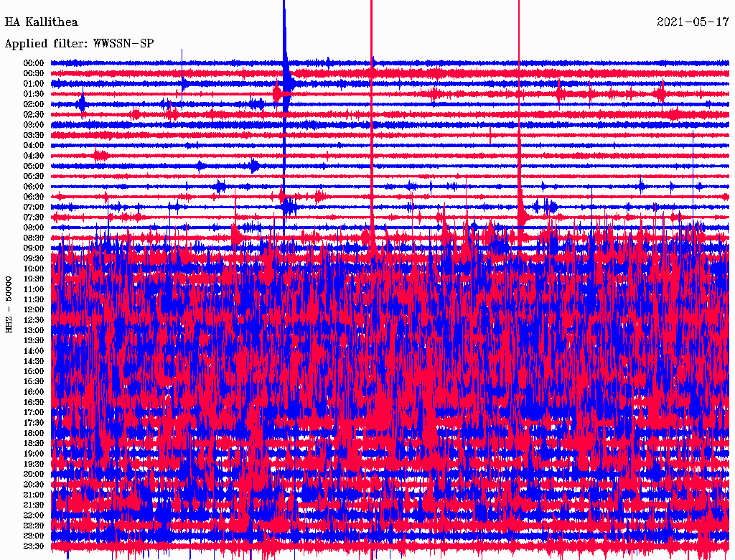Select the 11:30 time row label

pos(34,299)
